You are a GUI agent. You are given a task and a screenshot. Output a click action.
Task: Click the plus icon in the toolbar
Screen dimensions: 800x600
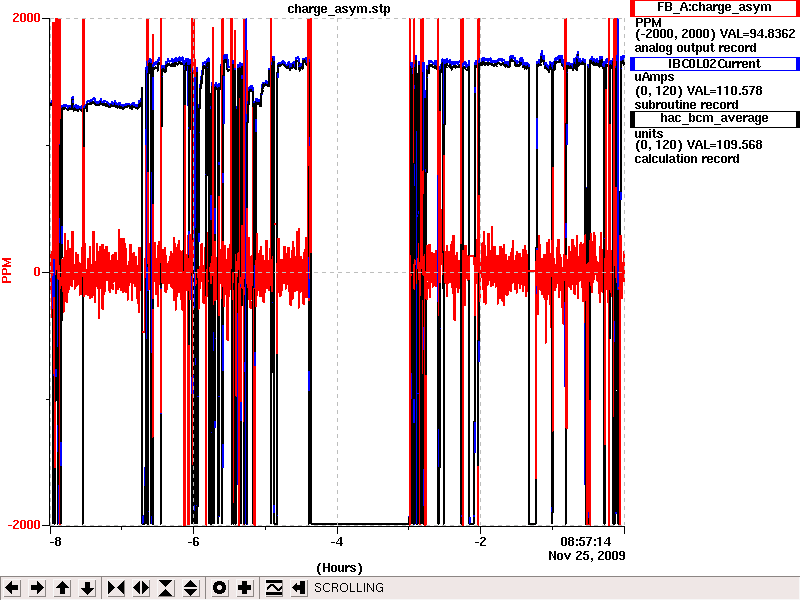tap(244, 588)
